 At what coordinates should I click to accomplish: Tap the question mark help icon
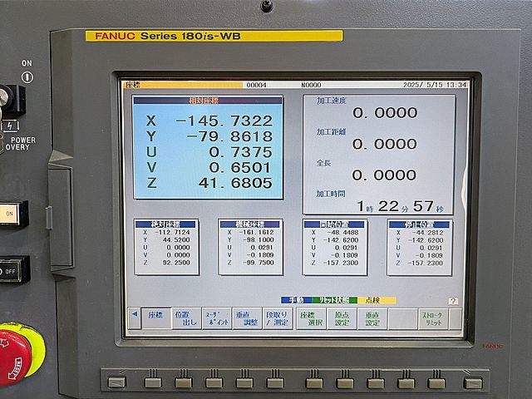pos(453,301)
